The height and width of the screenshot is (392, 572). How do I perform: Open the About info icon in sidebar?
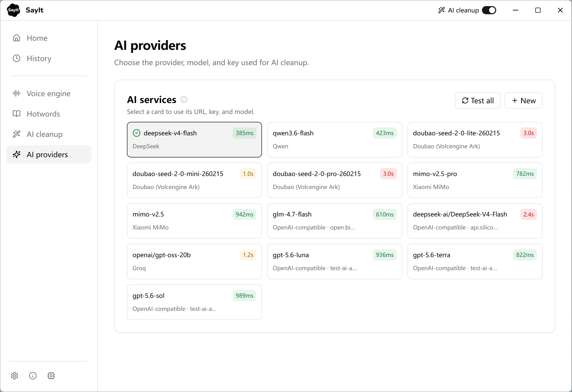(33, 376)
